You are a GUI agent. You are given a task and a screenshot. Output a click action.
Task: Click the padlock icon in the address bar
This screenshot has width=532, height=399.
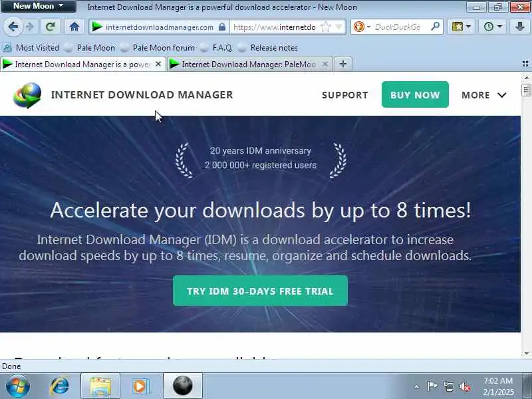(222, 27)
